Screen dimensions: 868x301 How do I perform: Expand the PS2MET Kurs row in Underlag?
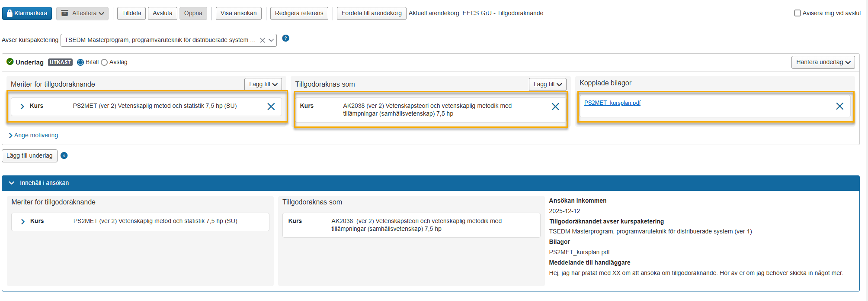click(22, 106)
